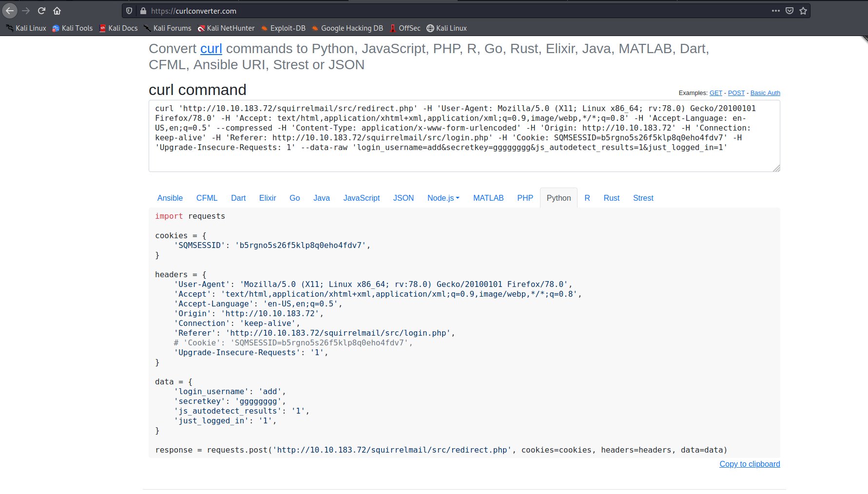The image size is (868, 494).
Task: Click the padlock site security icon
Action: pos(143,11)
